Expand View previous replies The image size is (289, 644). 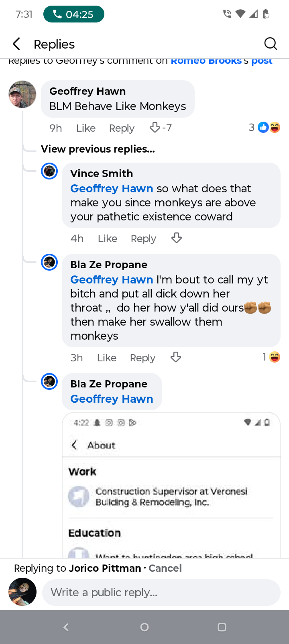coord(98,149)
